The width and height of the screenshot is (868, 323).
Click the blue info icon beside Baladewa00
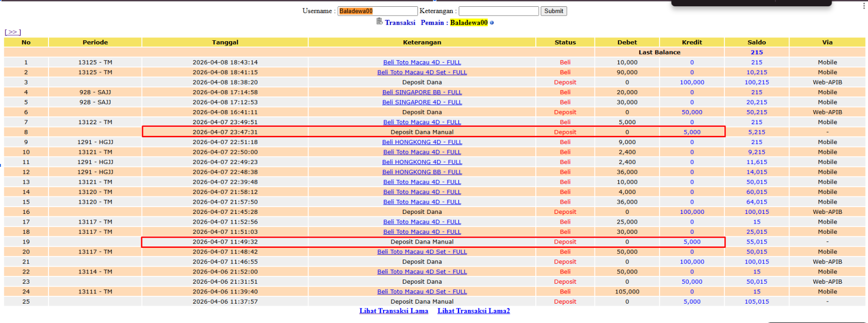coord(492,23)
